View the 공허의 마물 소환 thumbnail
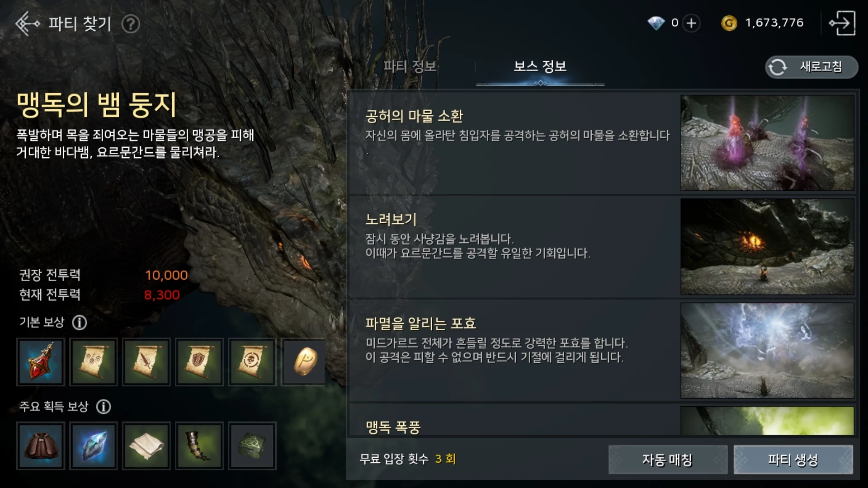 767,143
